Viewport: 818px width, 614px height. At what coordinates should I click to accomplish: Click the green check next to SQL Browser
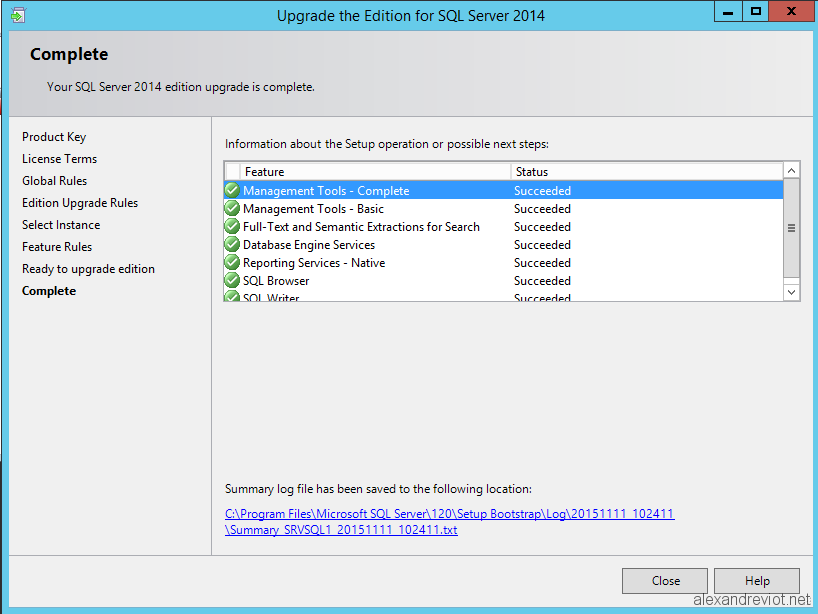click(232, 281)
